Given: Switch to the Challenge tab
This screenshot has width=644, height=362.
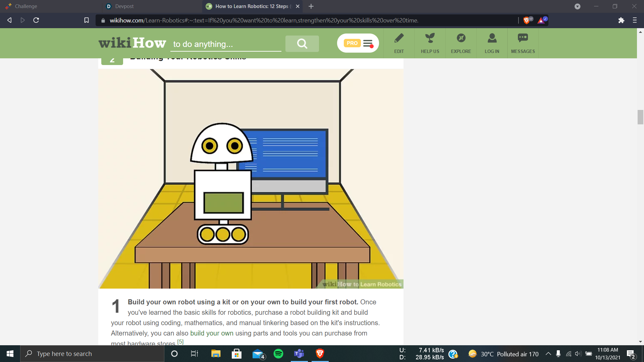Looking at the screenshot, I should tap(26, 6).
